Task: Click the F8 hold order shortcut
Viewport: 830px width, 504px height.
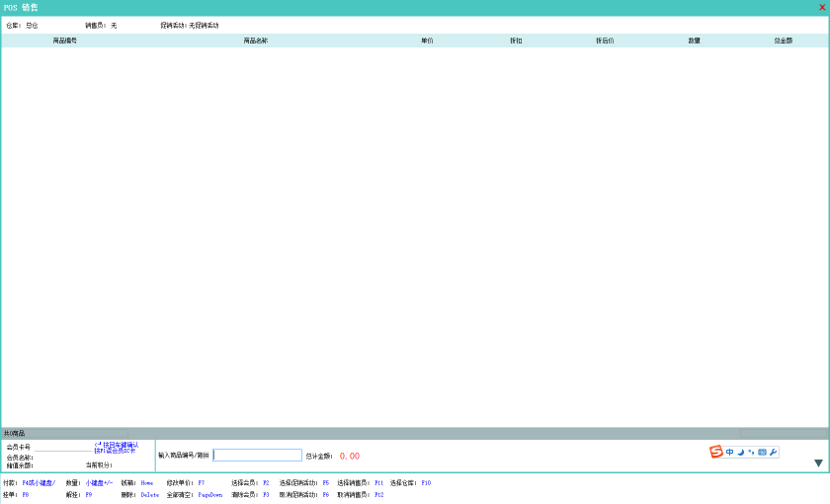Action: coord(26,494)
